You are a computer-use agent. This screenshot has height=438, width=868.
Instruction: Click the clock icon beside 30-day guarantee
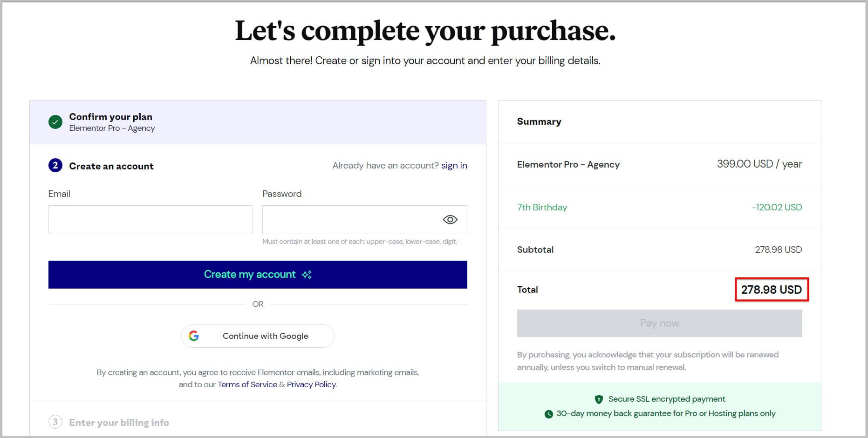coord(549,414)
